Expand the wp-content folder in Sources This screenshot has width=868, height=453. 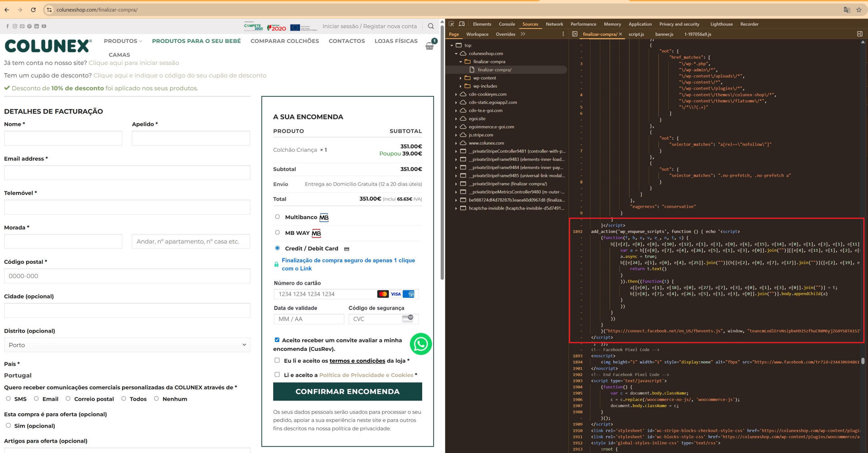[461, 78]
